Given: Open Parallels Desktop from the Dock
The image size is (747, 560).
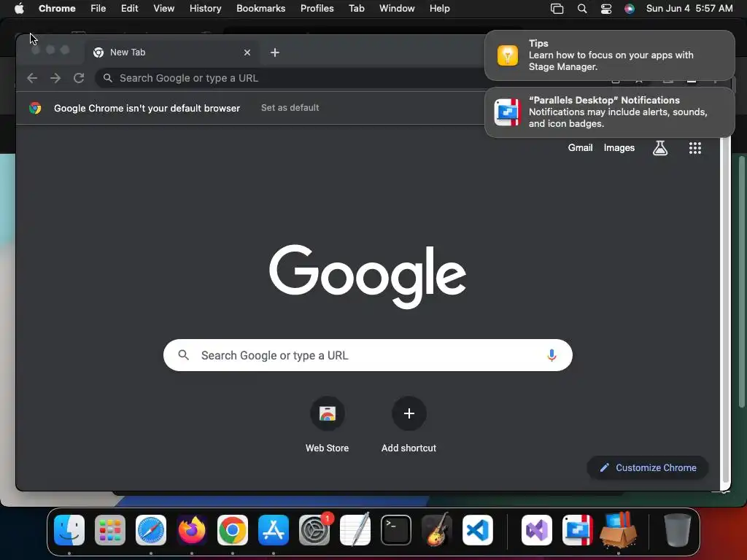Looking at the screenshot, I should coord(578,530).
